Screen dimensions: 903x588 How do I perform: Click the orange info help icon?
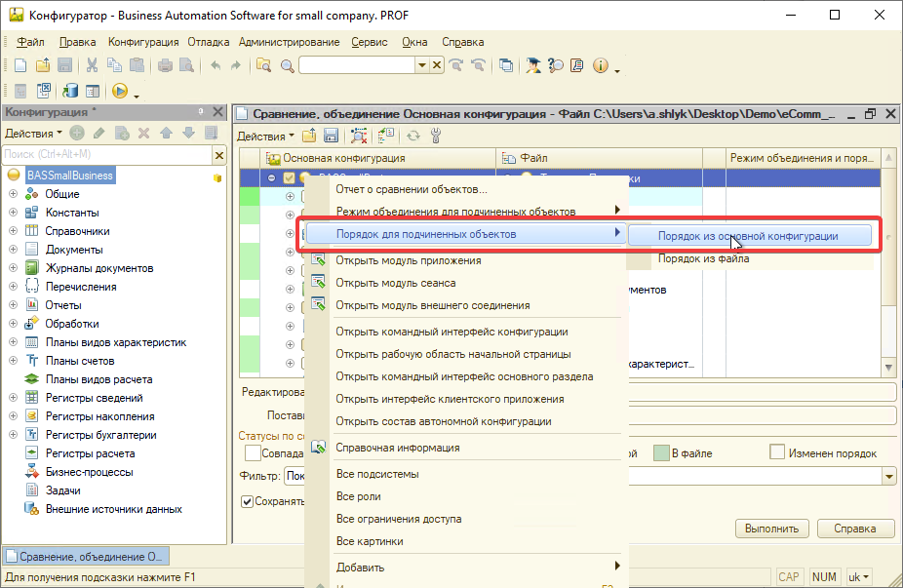click(601, 65)
